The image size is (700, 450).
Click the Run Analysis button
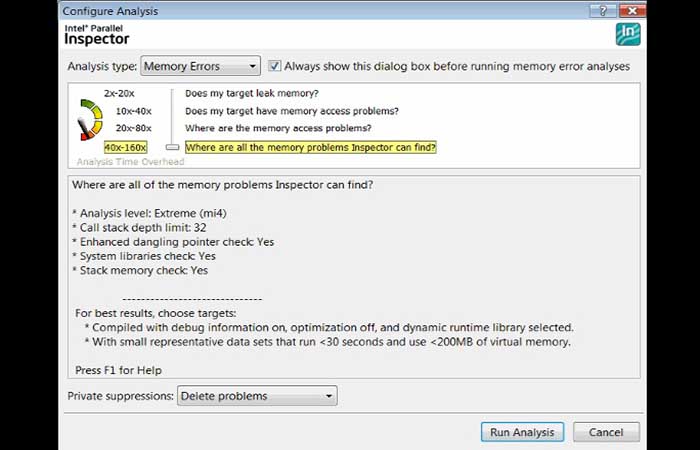pyautogui.click(x=522, y=432)
